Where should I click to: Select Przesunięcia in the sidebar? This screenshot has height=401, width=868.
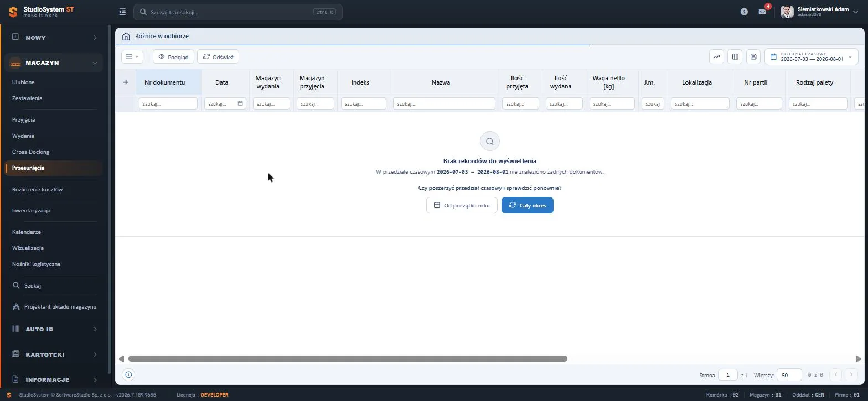pos(54,168)
